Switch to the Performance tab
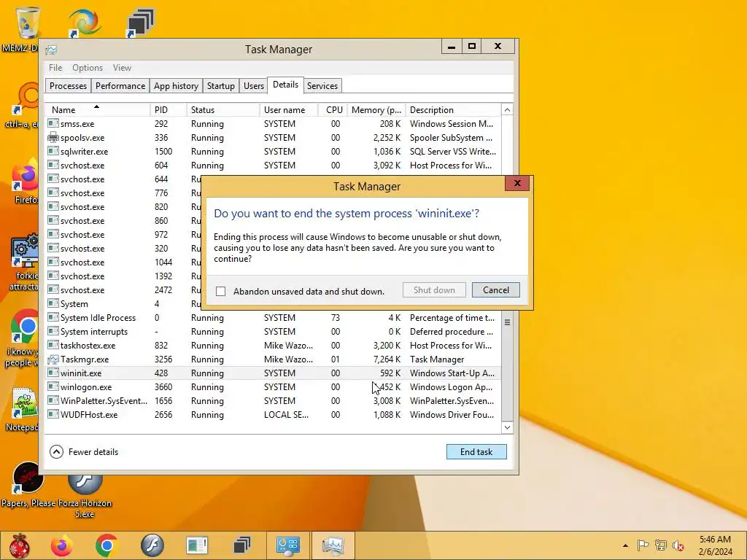 coord(120,86)
